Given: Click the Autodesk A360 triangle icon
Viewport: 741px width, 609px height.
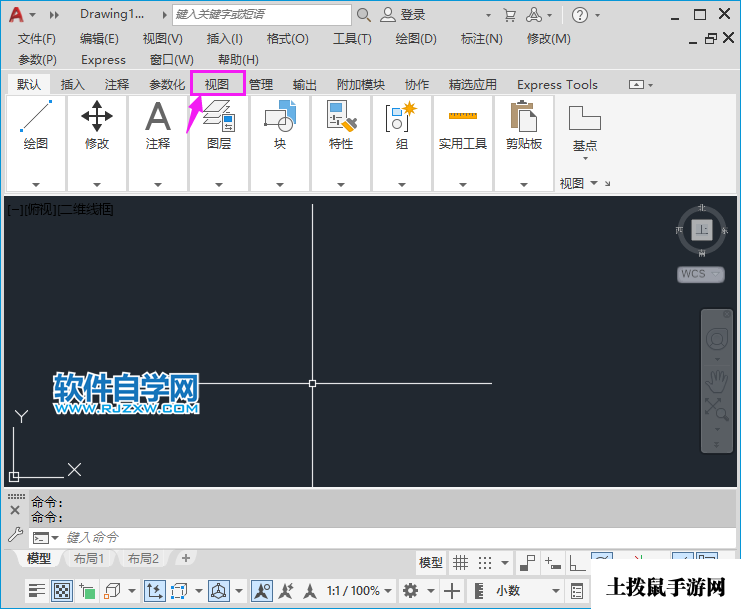Looking at the screenshot, I should (534, 15).
